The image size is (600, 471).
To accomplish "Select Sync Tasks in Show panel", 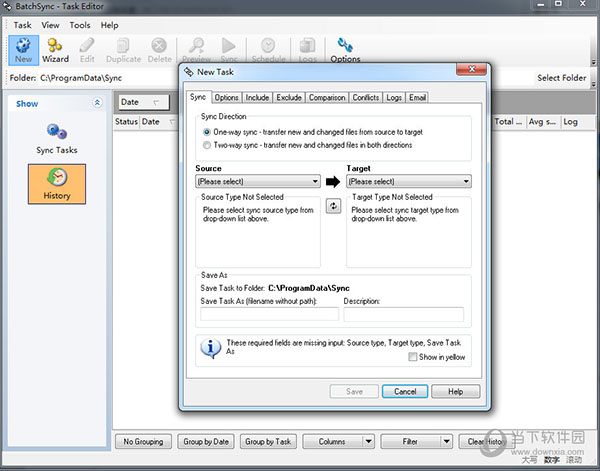I will pyautogui.click(x=57, y=139).
